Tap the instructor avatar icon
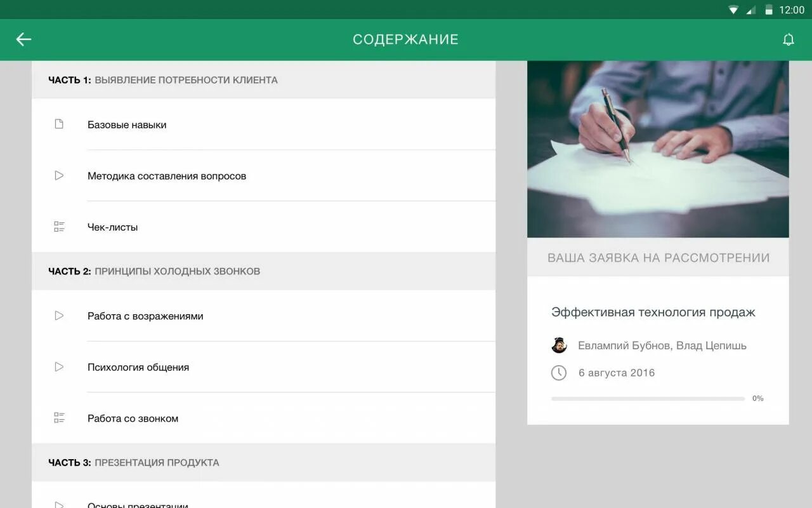 point(559,345)
